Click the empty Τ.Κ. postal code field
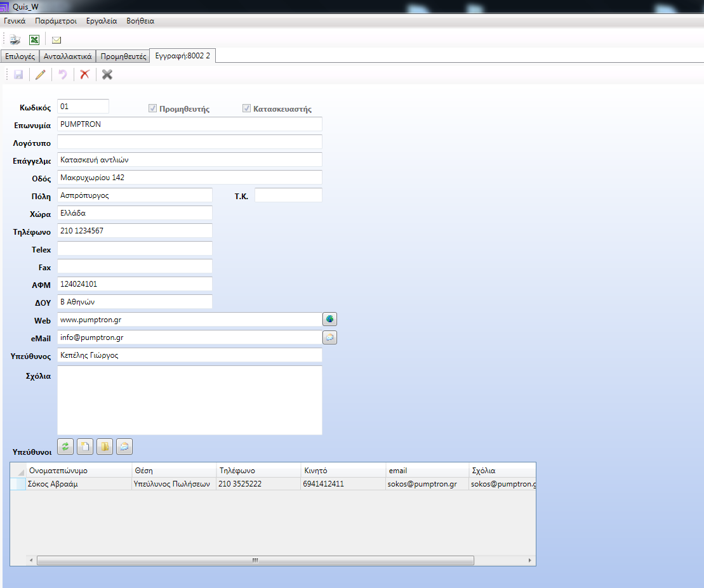Image resolution: width=704 pixels, height=588 pixels. point(288,195)
